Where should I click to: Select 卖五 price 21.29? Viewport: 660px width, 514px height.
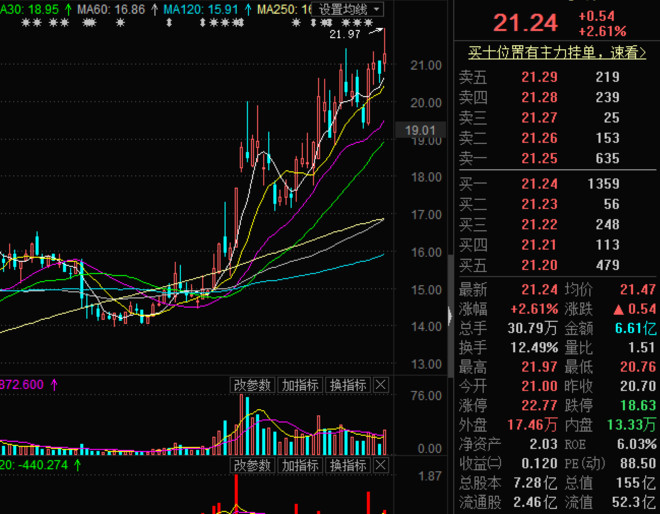pyautogui.click(x=539, y=77)
